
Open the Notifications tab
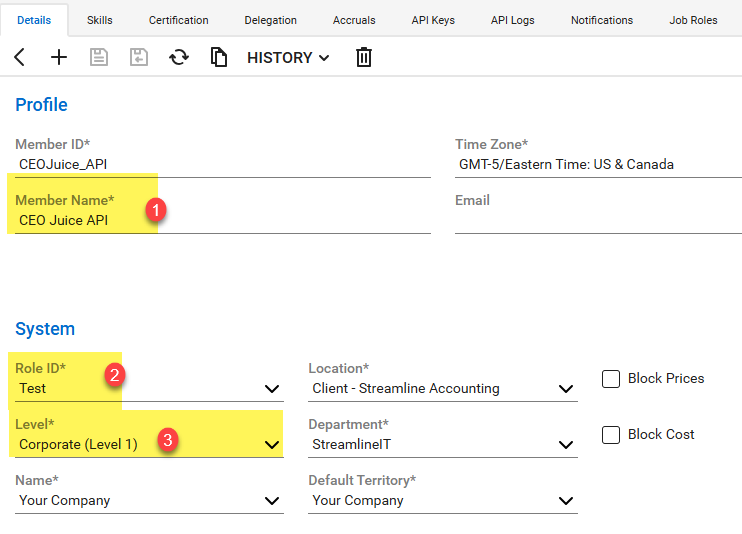[x=602, y=20]
